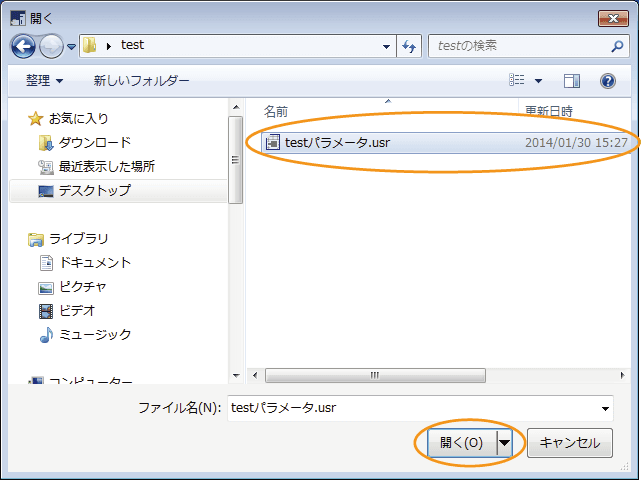Click the 開く(O) button
Screen dimensions: 642x480
coord(462,443)
